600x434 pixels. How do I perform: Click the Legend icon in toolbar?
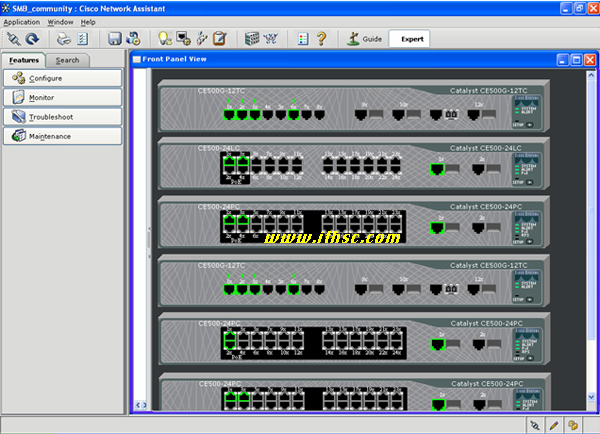303,39
